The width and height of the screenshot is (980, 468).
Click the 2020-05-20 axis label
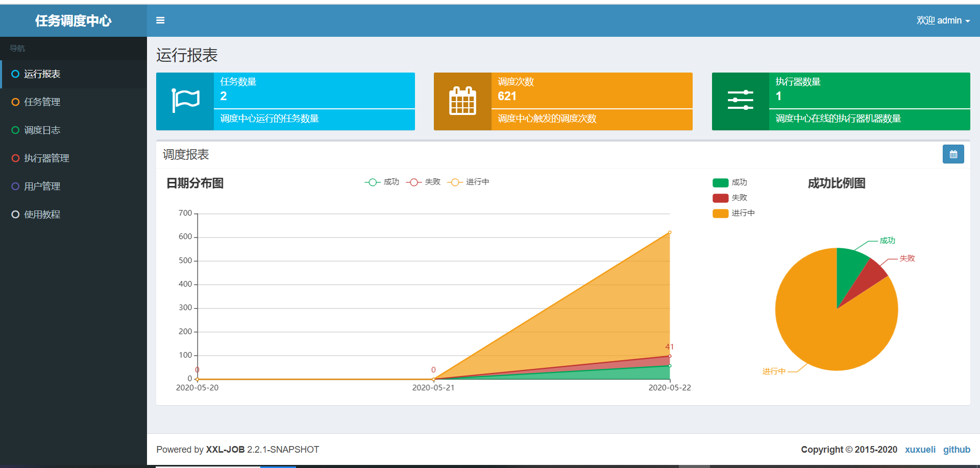coord(197,388)
